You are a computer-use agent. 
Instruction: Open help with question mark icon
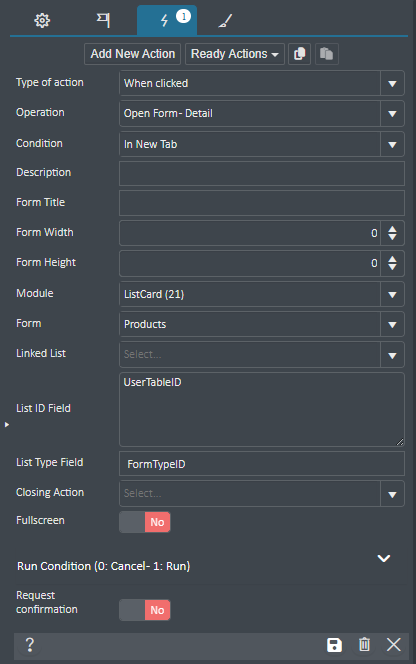click(x=30, y=645)
